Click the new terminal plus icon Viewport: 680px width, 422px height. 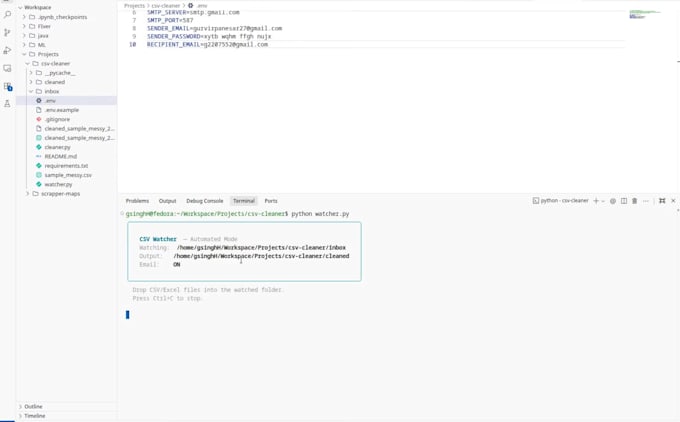coord(596,201)
